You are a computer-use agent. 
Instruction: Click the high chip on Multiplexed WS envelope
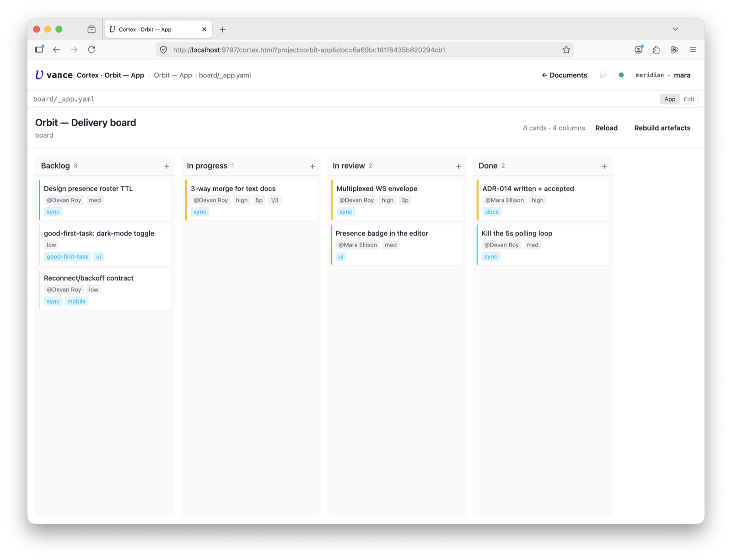(388, 200)
